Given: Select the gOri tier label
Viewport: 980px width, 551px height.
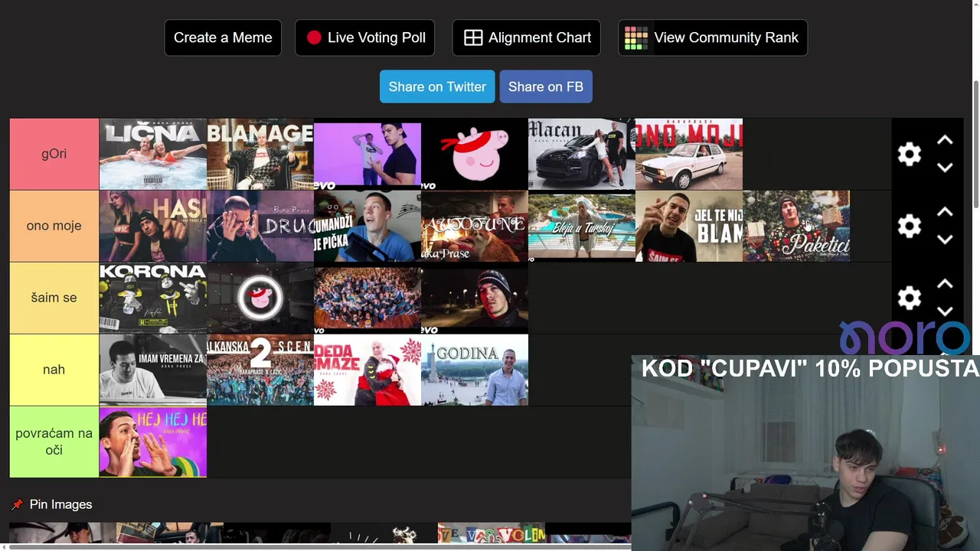Looking at the screenshot, I should tap(54, 154).
